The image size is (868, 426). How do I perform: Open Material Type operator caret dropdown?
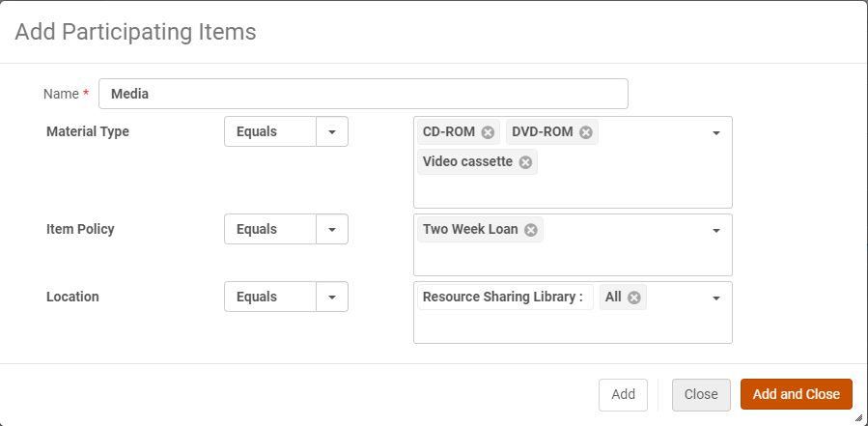(x=331, y=132)
